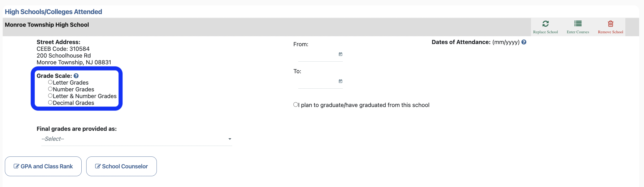The width and height of the screenshot is (644, 187).
Task: Click the To date input field
Action: [319, 84]
